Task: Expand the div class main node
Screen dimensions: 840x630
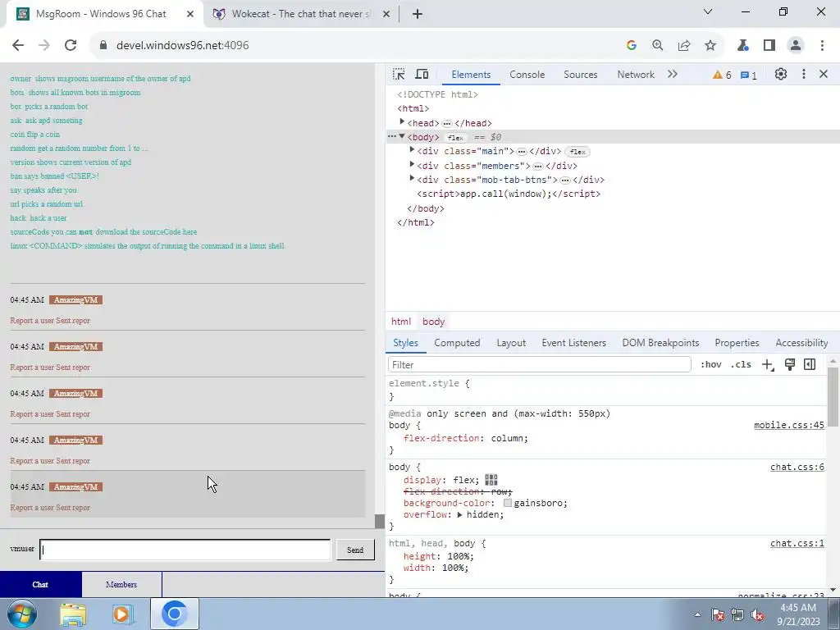Action: tap(412, 150)
